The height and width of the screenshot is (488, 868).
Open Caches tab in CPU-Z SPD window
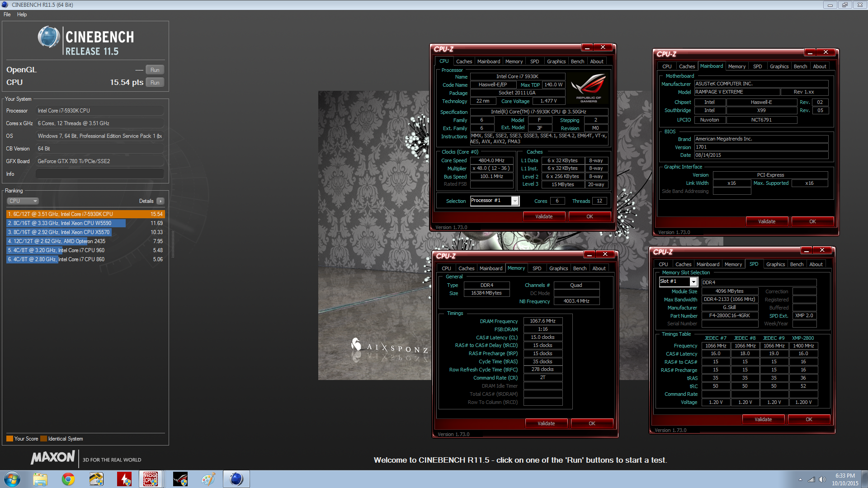[683, 264]
